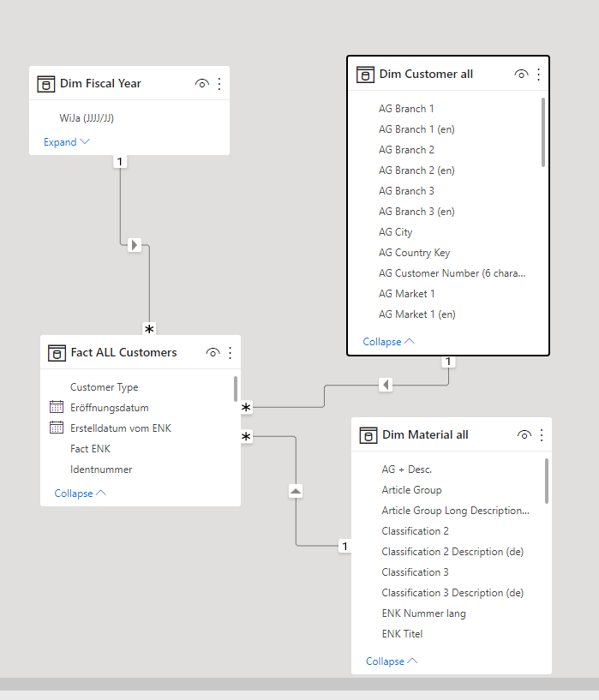Screen dimensions: 599x700
Task: Select the Dim Fiscal Year table title
Action: (100, 83)
